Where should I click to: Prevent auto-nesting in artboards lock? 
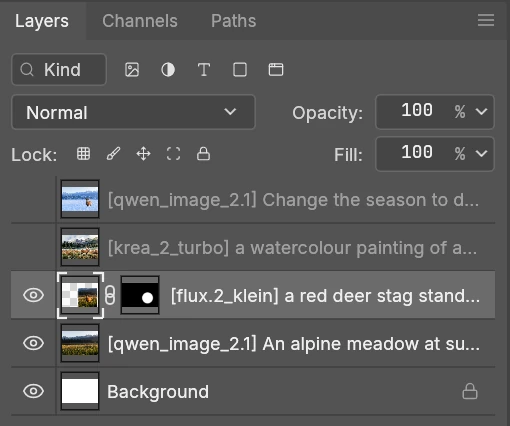(x=173, y=154)
